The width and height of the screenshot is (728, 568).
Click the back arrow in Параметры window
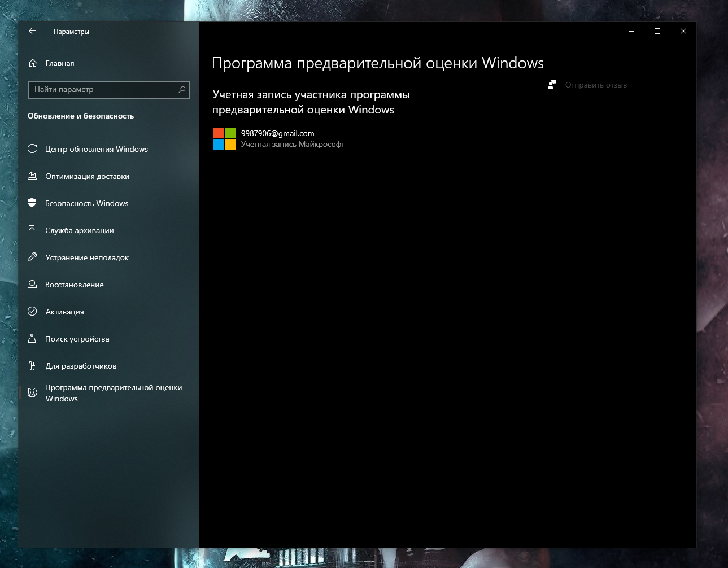pos(32,31)
